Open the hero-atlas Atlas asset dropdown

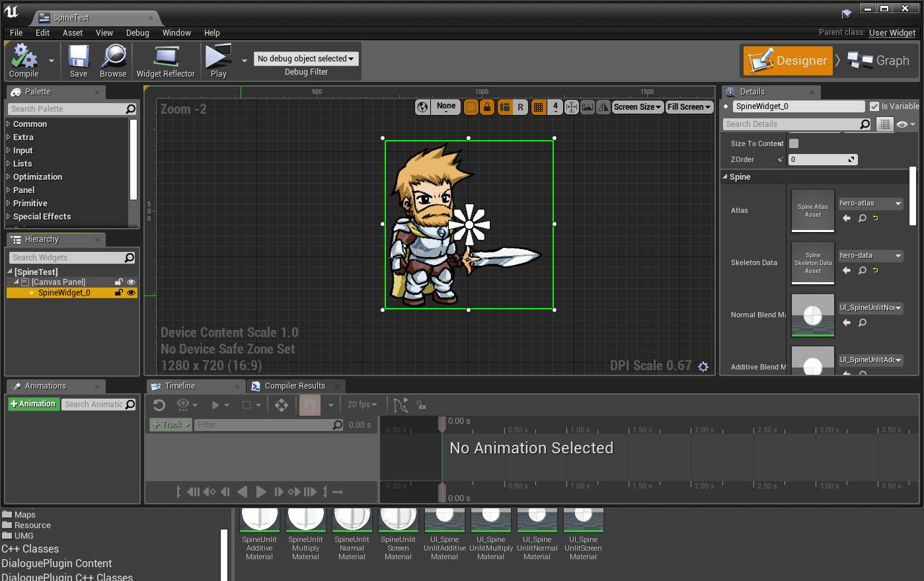(870, 203)
